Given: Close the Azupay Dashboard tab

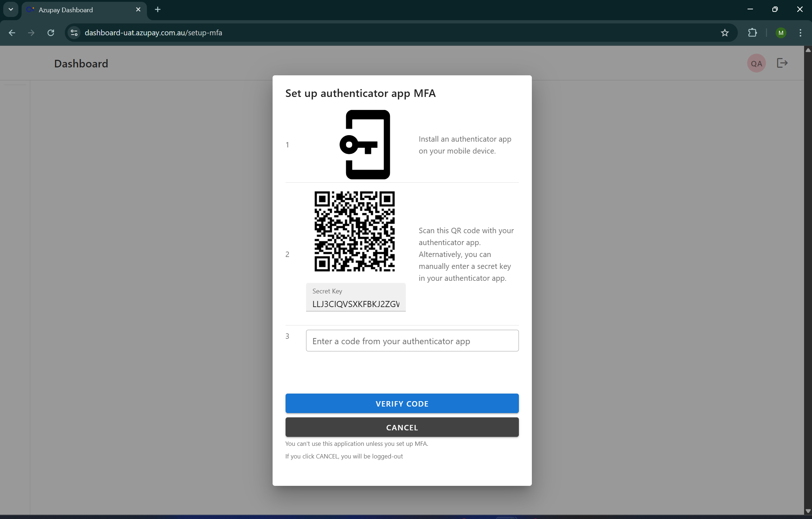Looking at the screenshot, I should [x=138, y=10].
